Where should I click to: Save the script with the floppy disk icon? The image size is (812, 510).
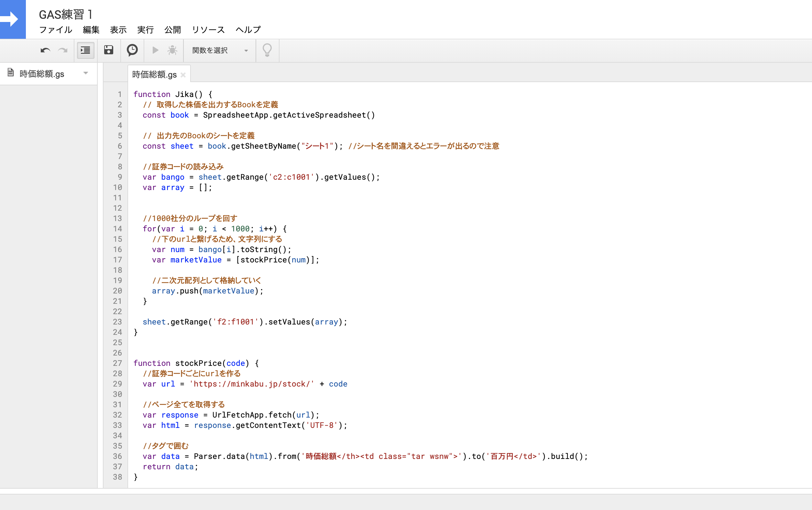pyautogui.click(x=109, y=50)
